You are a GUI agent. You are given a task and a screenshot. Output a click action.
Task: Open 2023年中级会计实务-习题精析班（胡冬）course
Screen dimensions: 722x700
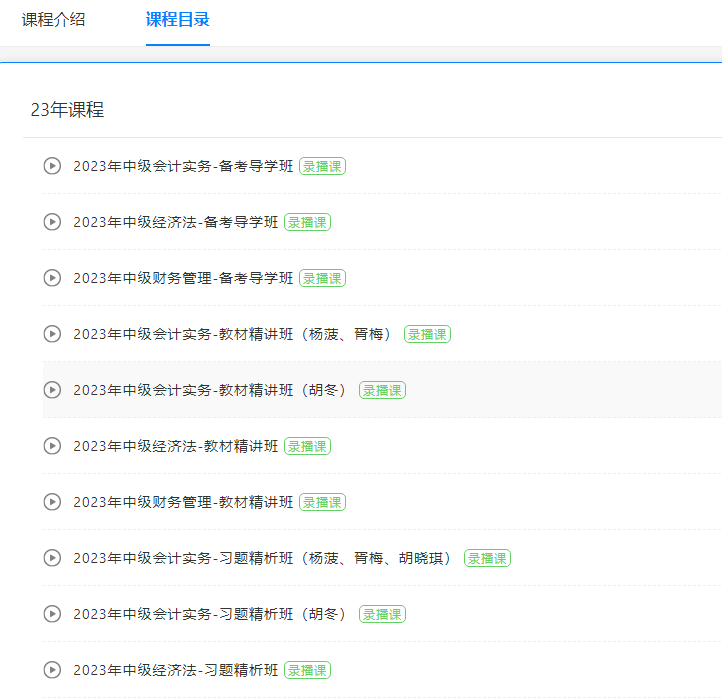pyautogui.click(x=210, y=614)
